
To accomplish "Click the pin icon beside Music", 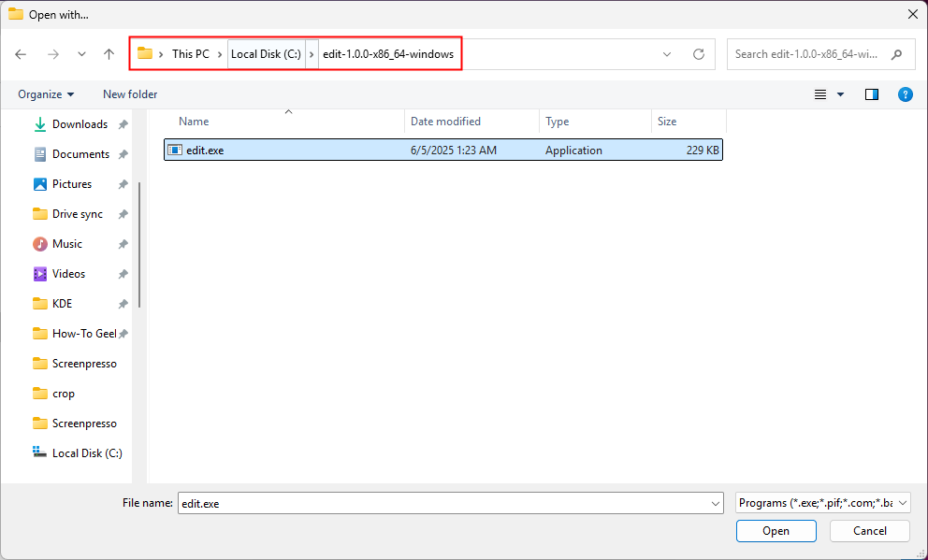I will (123, 244).
